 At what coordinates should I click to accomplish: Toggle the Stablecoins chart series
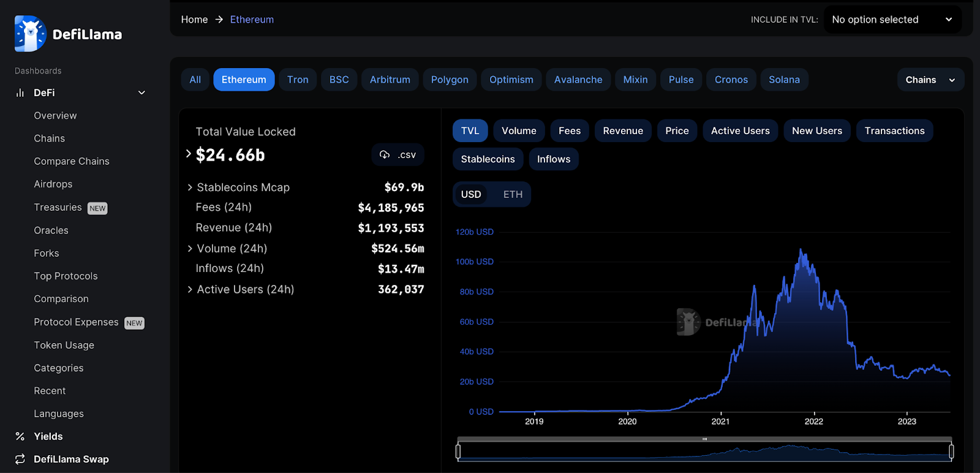click(x=488, y=159)
